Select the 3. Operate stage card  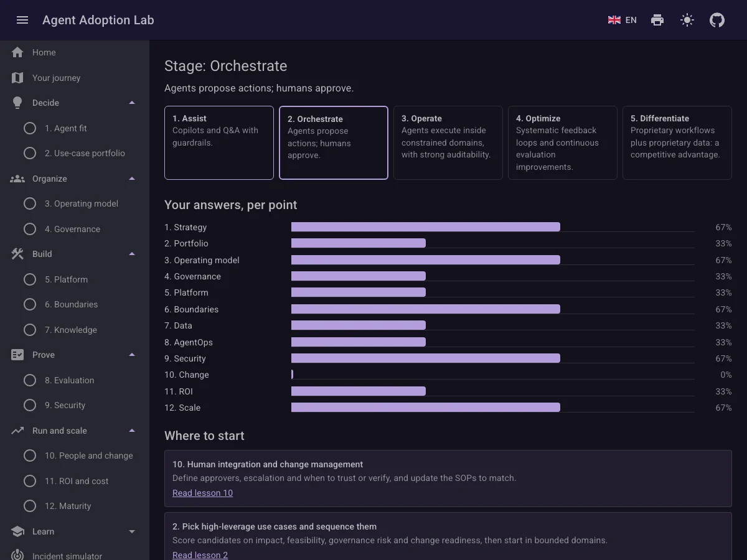[448, 142]
